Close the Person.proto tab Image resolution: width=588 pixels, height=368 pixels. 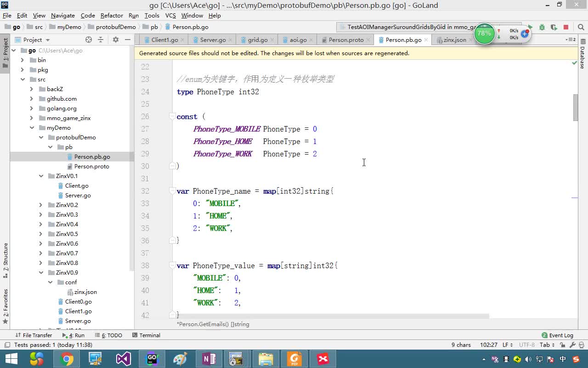[368, 40]
